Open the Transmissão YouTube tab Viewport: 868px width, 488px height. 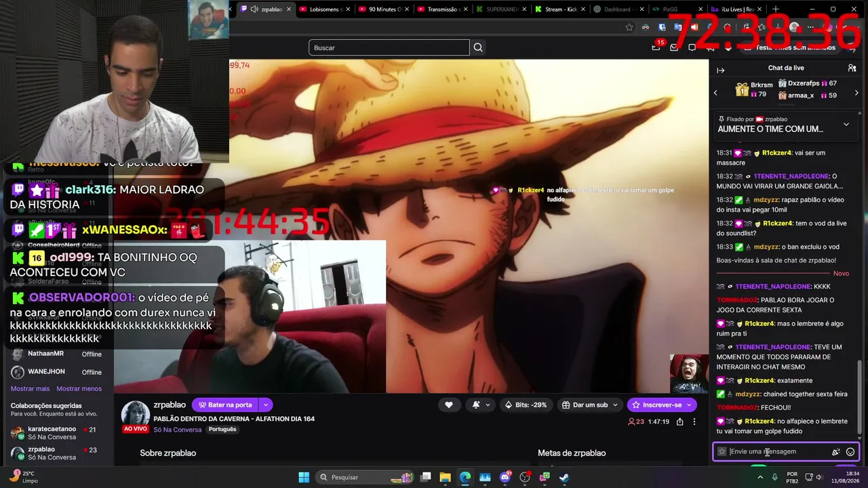pyautogui.click(x=442, y=9)
